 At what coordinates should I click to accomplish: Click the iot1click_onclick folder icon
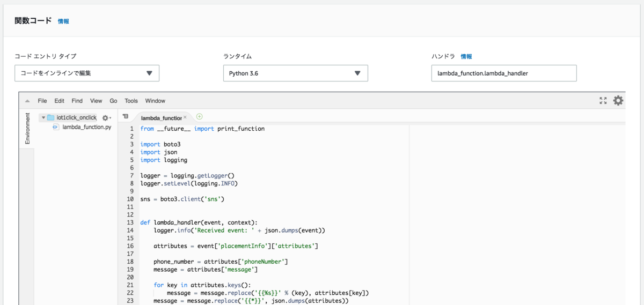point(51,117)
